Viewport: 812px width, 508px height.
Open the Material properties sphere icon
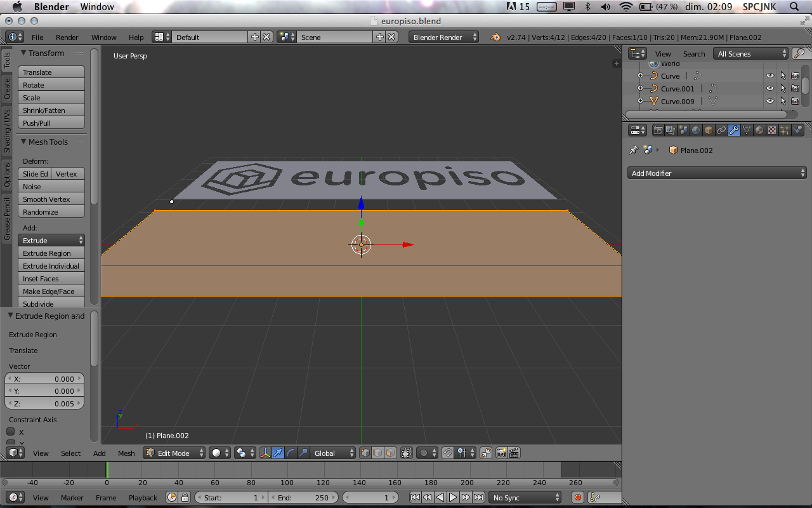[759, 130]
